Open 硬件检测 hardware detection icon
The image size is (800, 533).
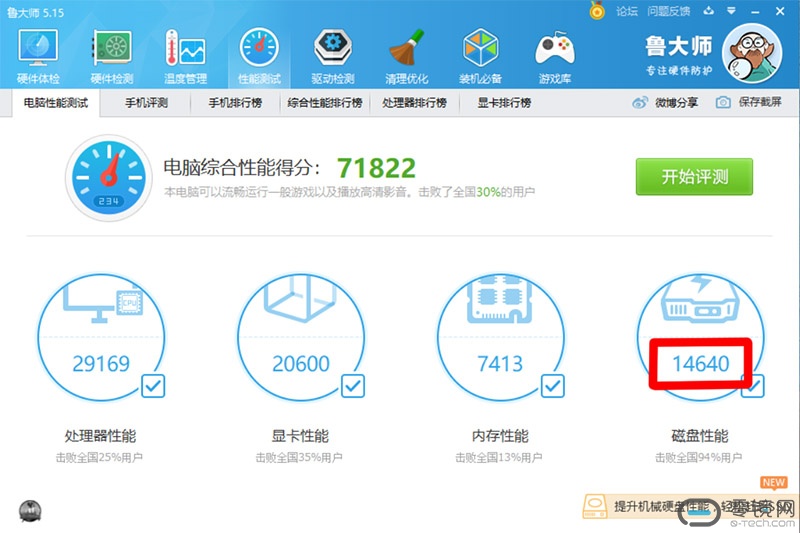[112, 47]
